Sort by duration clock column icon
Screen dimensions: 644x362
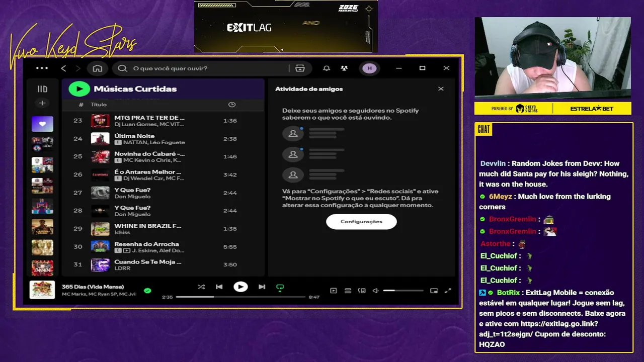point(232,105)
